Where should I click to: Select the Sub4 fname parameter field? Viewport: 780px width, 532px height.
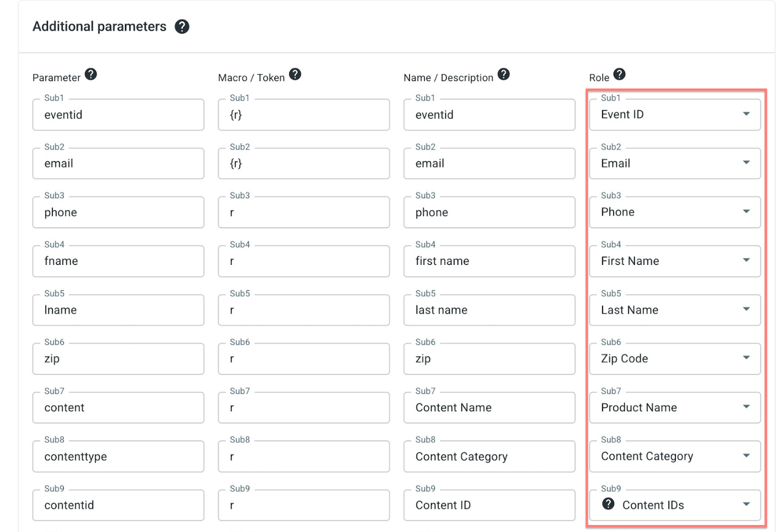pos(118,261)
